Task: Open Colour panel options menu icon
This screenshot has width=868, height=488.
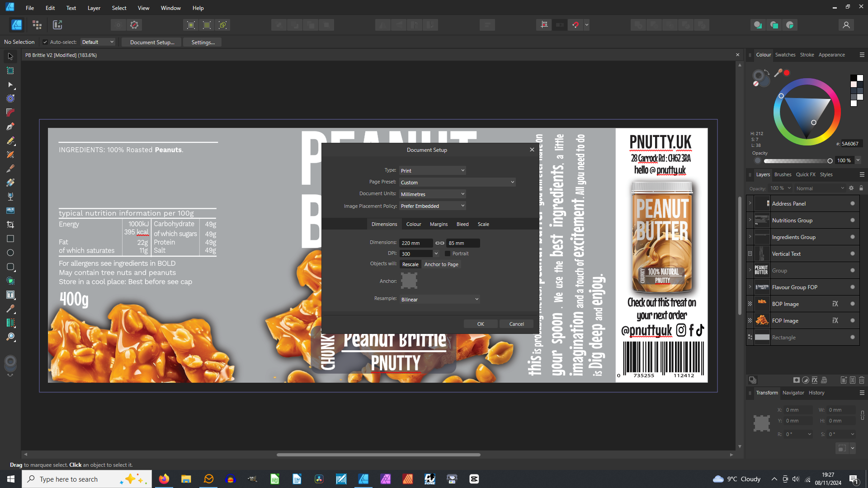Action: point(862,55)
